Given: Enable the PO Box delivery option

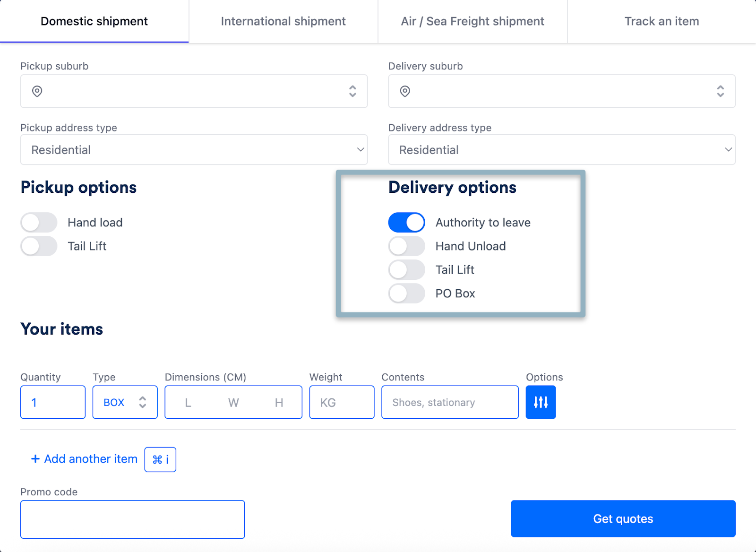Looking at the screenshot, I should pyautogui.click(x=406, y=293).
